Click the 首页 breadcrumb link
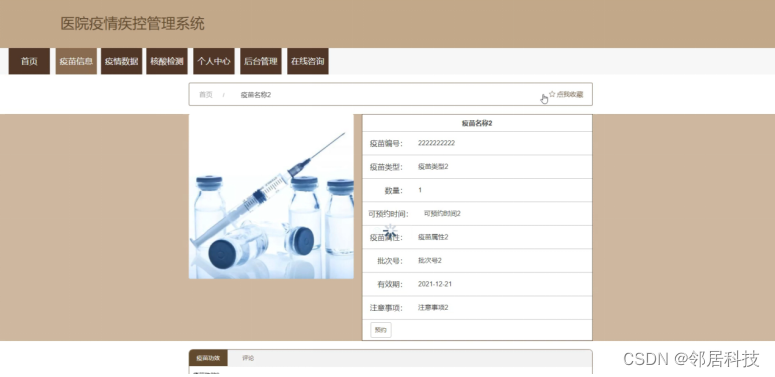This screenshot has width=775, height=377. 206,95
